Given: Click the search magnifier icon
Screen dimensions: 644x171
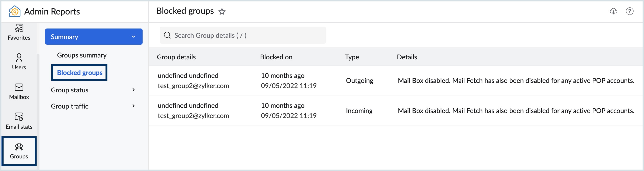Looking at the screenshot, I should 167,35.
